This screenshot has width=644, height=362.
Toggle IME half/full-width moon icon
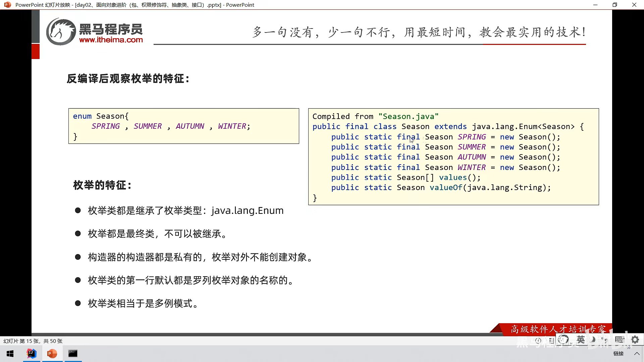593,340
